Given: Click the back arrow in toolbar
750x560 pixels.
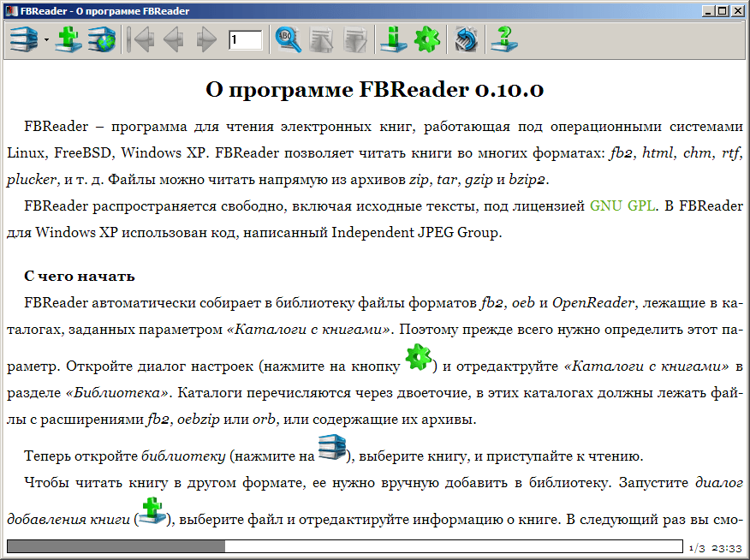Looking at the screenshot, I should point(174,39).
